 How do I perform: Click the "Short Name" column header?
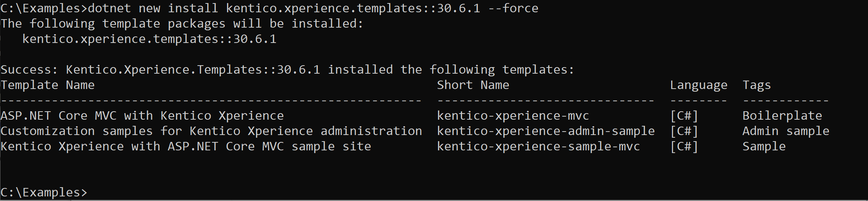[x=473, y=85]
